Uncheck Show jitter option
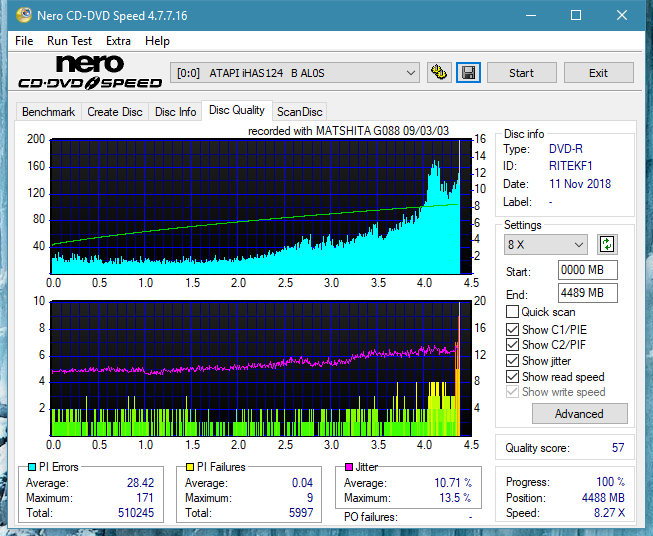 pos(512,361)
